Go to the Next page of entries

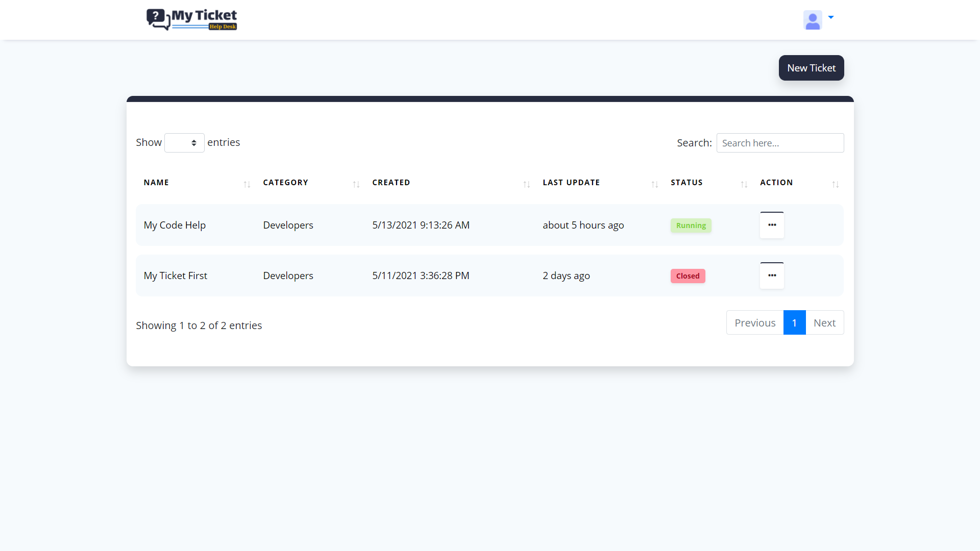(x=825, y=322)
